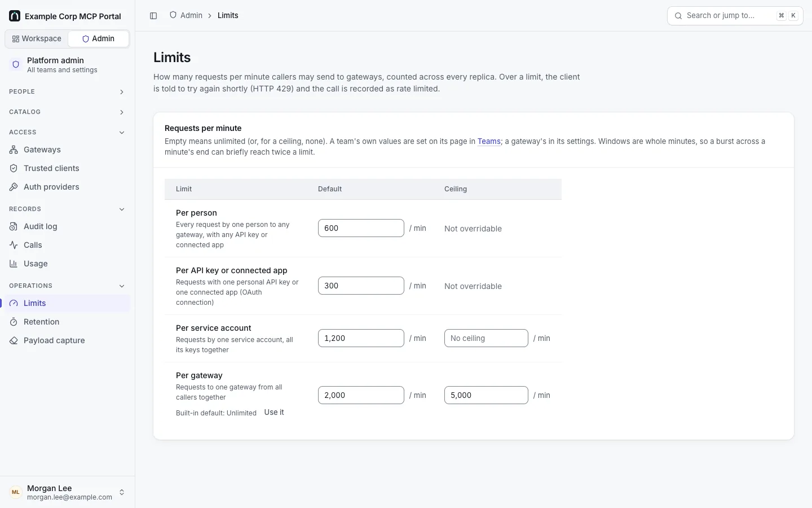
Task: Click the Calls activity pulse icon
Action: [x=14, y=245]
